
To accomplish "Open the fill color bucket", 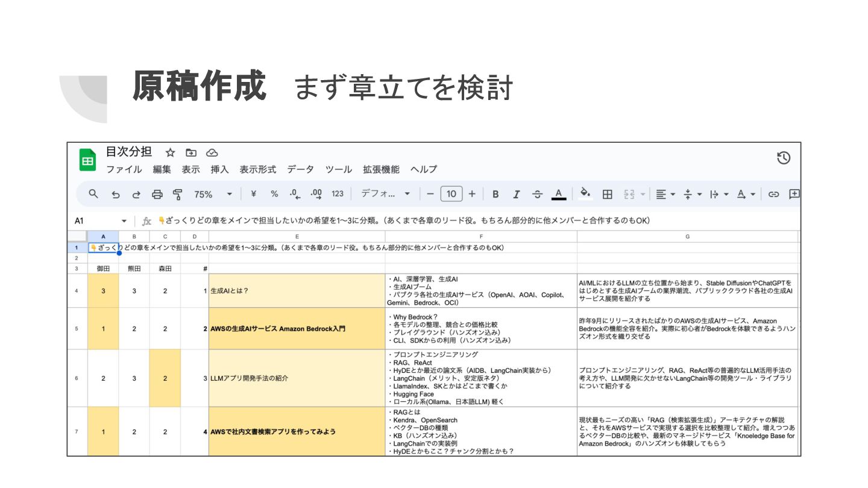I will coord(585,194).
